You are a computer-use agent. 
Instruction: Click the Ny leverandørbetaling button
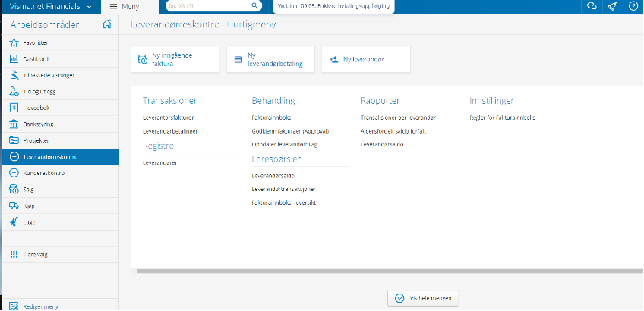[270, 60]
